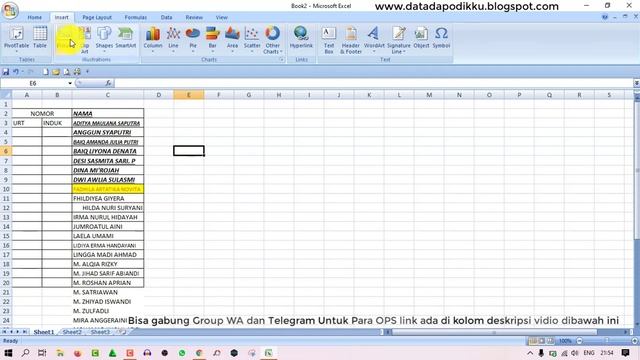Insert a Scatter chart
This screenshot has height=360, width=640.
(x=252, y=39)
